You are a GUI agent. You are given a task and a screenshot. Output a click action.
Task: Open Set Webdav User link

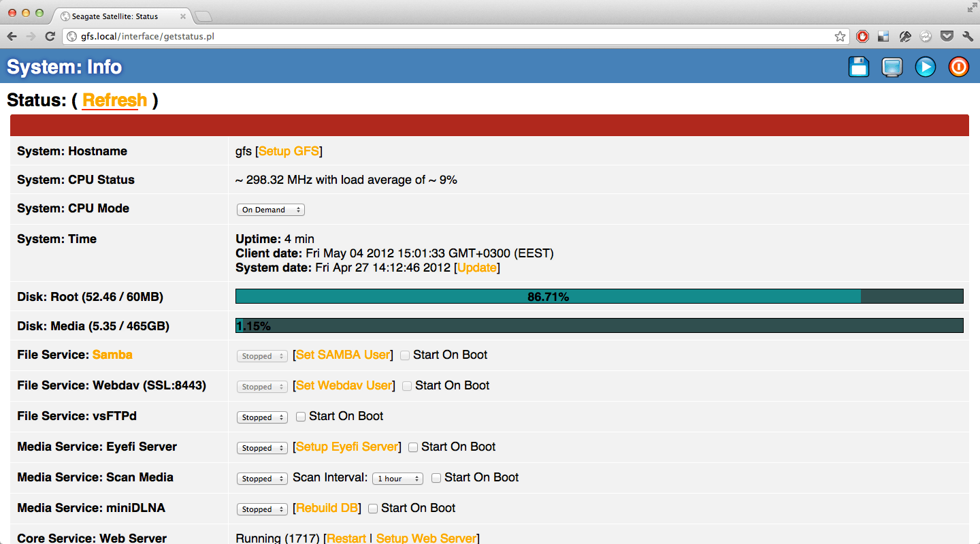tap(344, 385)
